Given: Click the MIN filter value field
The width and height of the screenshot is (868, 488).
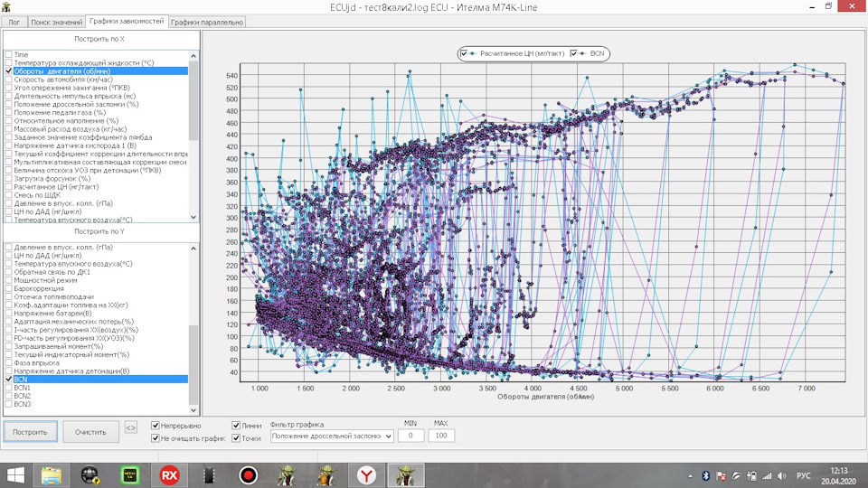Looking at the screenshot, I should point(410,436).
